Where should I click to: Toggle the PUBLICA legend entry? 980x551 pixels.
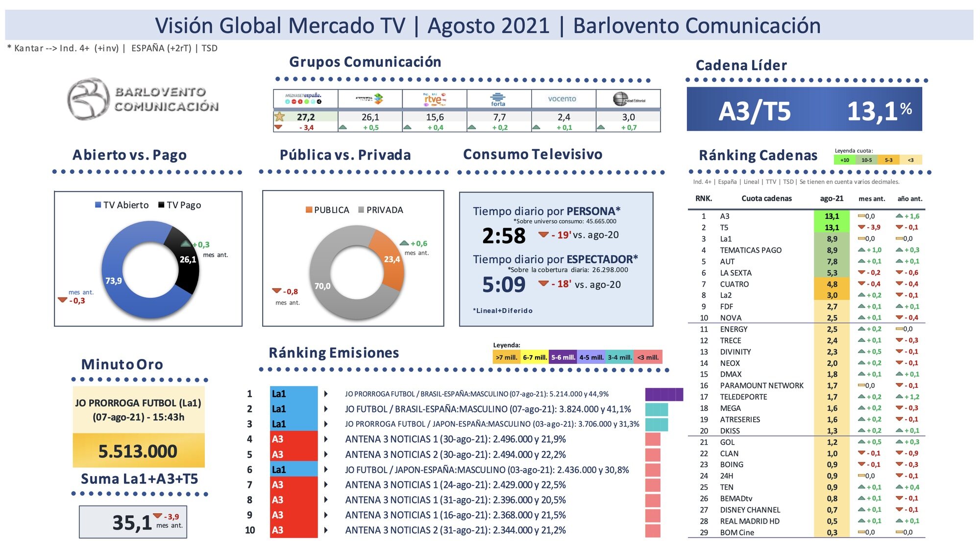pyautogui.click(x=327, y=210)
